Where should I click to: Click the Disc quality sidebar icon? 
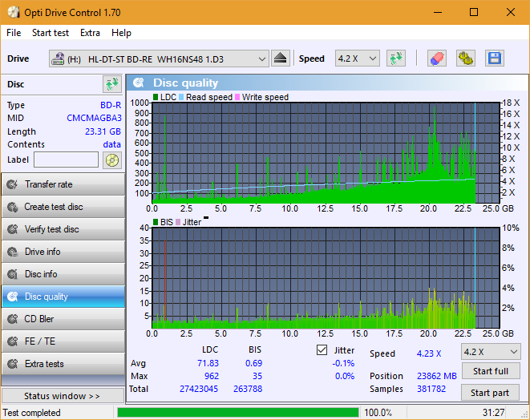[x=13, y=297]
